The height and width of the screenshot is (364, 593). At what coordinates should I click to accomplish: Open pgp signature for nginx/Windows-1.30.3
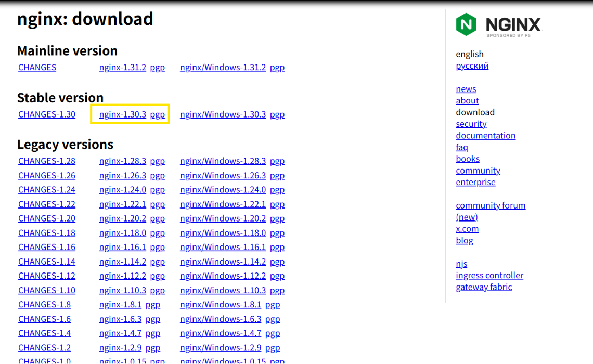pyautogui.click(x=277, y=114)
